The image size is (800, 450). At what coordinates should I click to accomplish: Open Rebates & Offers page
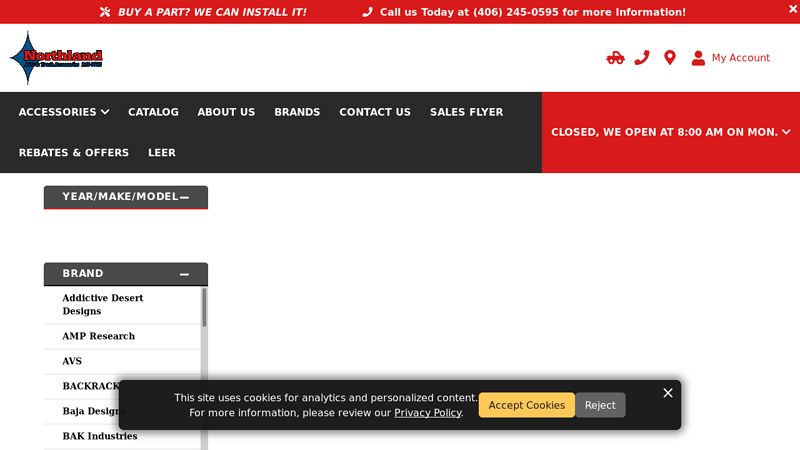(x=74, y=153)
